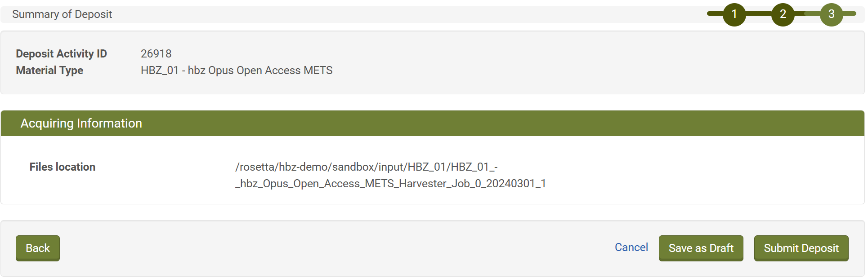868x278 pixels.
Task: Click the Back button
Action: 38,248
